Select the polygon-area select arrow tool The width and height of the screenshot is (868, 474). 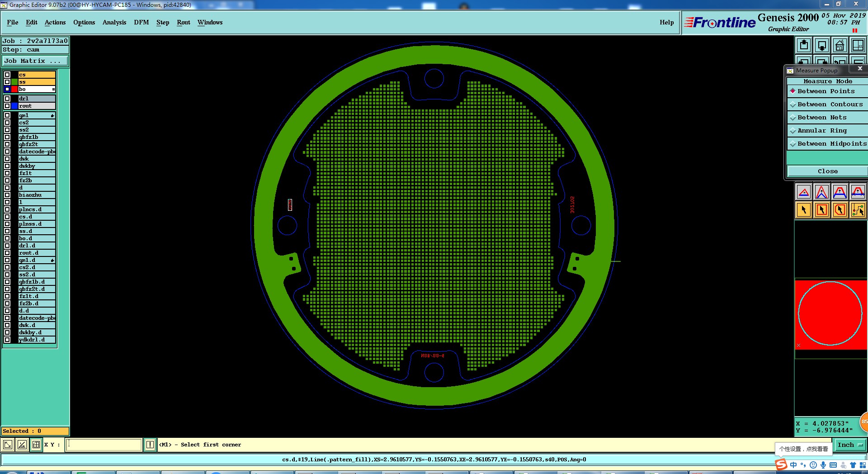pyautogui.click(x=840, y=210)
